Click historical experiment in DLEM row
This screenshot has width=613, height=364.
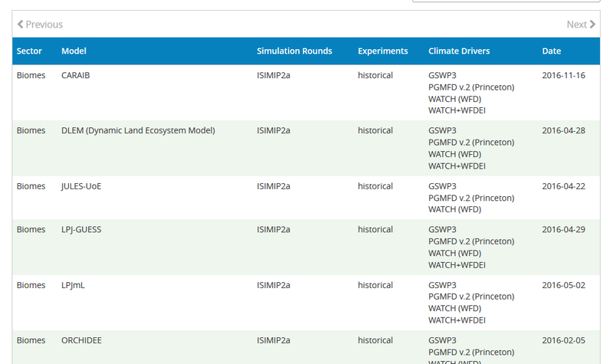click(375, 130)
